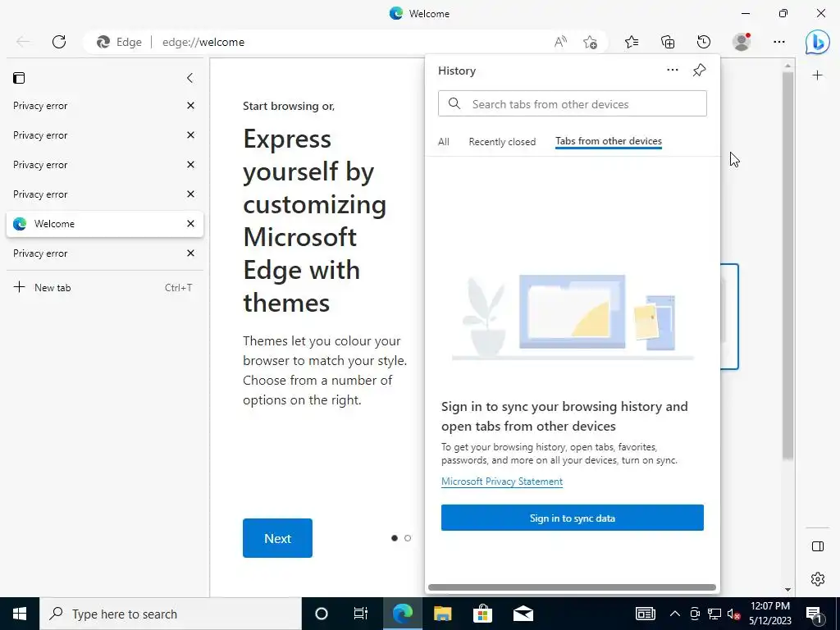Screen dimensions: 840x630
Task: Close the Privacy error tab below Welcome
Action: click(190, 253)
